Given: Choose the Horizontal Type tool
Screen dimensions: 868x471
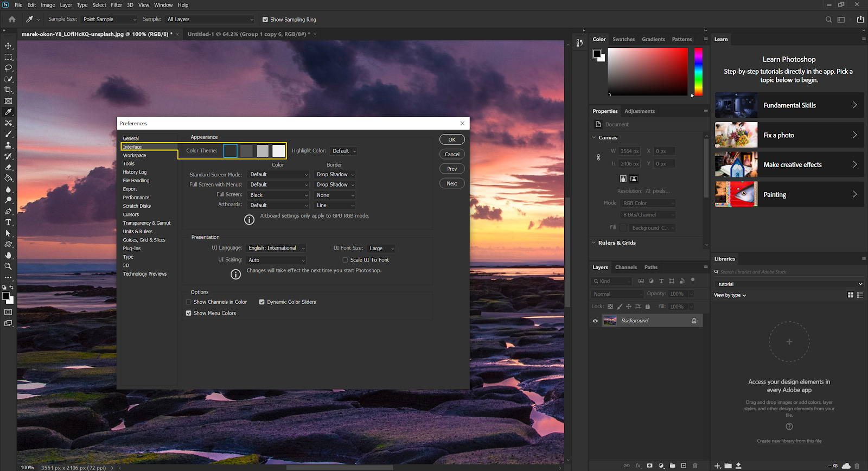Looking at the screenshot, I should click(8, 222).
